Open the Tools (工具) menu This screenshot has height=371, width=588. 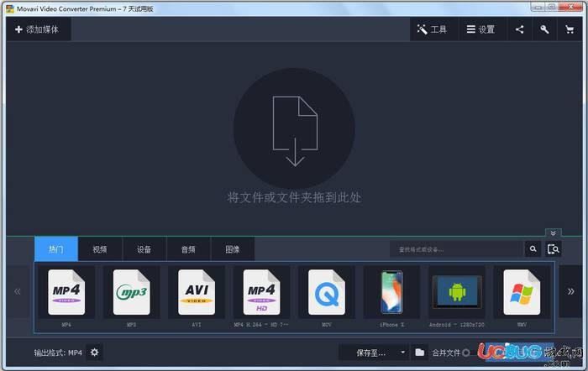pyautogui.click(x=433, y=29)
